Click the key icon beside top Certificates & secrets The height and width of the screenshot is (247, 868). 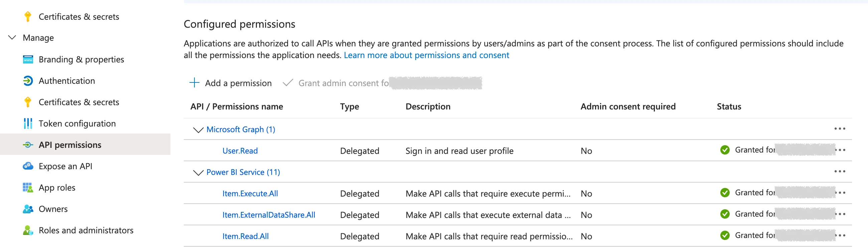coord(28,16)
